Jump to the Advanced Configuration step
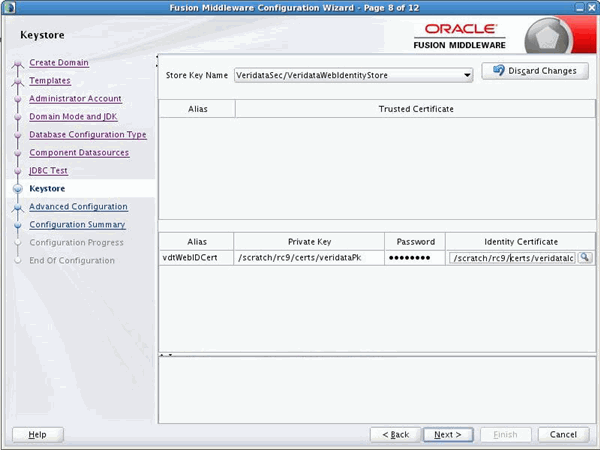Image resolution: width=600 pixels, height=450 pixels. tap(78, 206)
